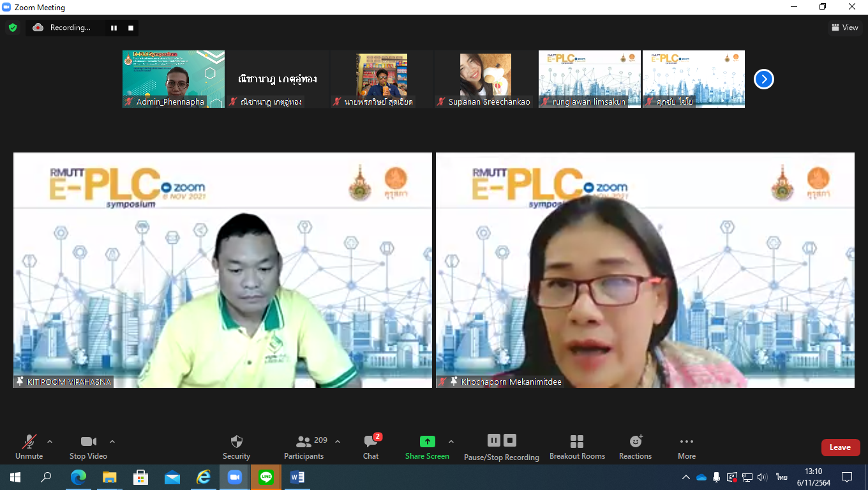Click the red Leave button
Screen dimensions: 868x490
(841, 447)
